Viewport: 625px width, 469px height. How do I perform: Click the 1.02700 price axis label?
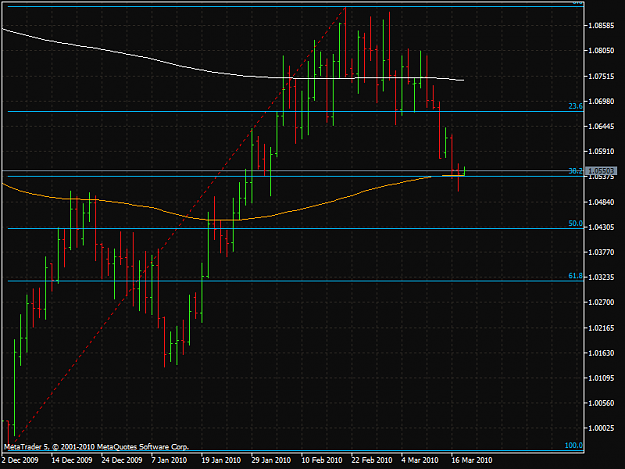601,302
